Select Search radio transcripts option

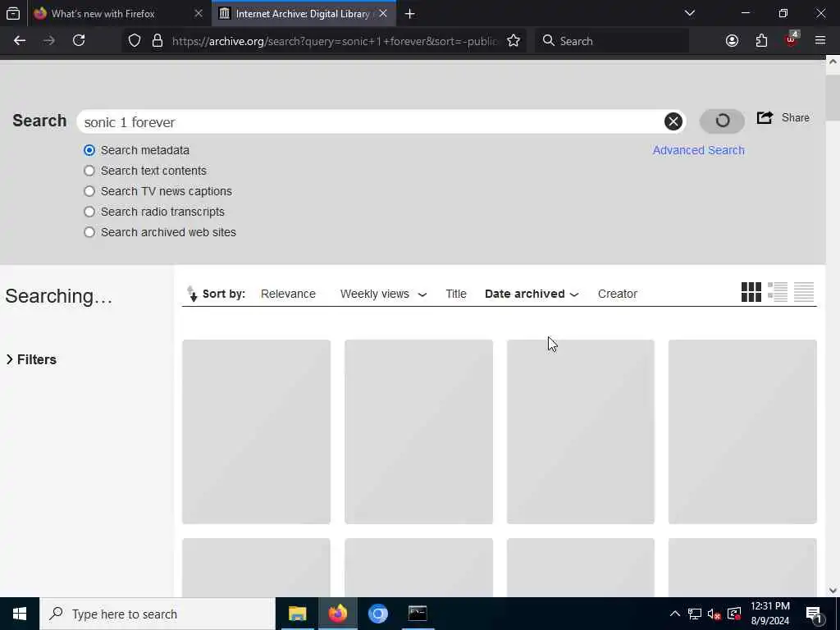89,212
